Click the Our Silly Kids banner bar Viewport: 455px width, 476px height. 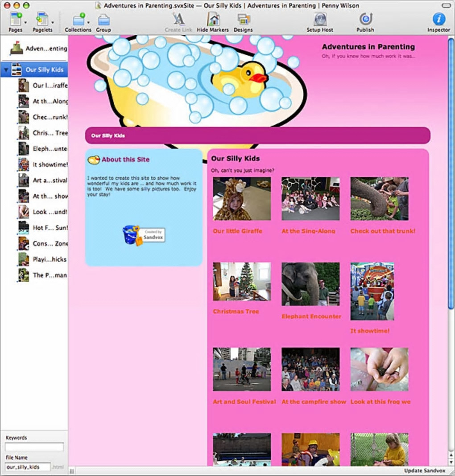[x=257, y=135]
